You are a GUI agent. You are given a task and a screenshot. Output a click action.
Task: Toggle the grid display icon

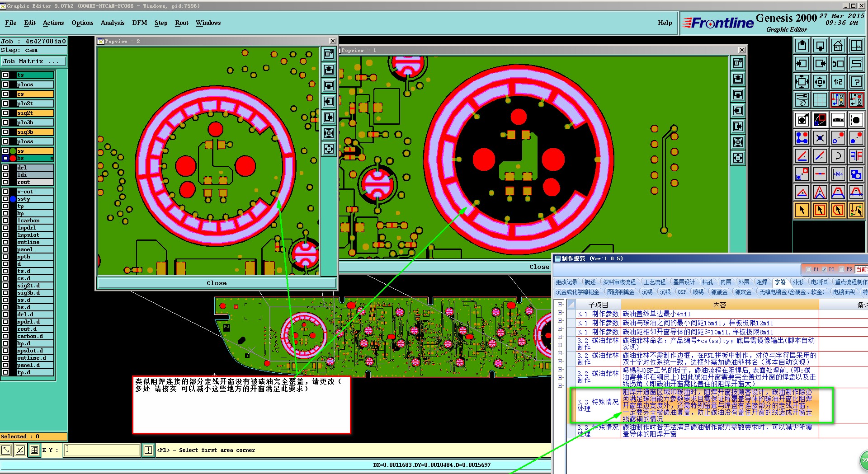[x=820, y=100]
